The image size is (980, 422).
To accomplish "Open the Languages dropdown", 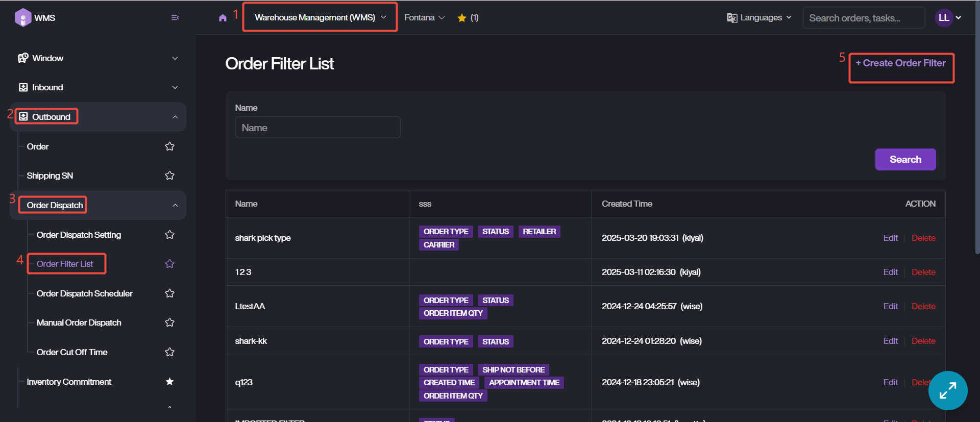I will click(759, 17).
